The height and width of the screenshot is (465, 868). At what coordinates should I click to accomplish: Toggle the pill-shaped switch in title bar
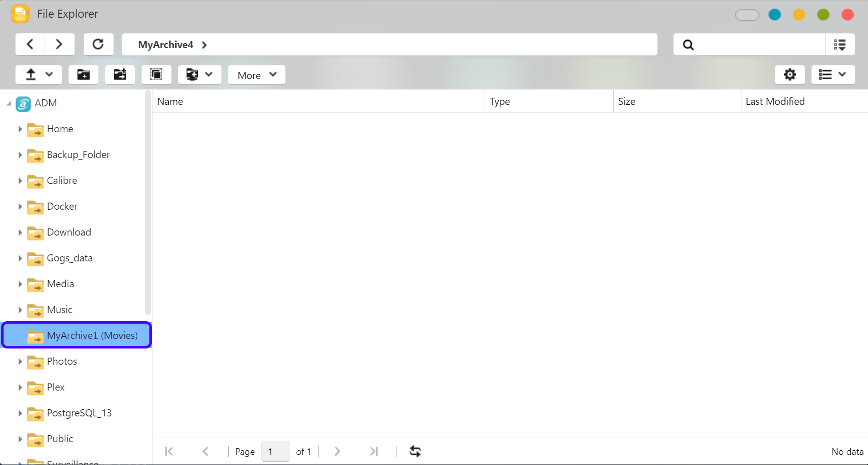click(x=747, y=15)
